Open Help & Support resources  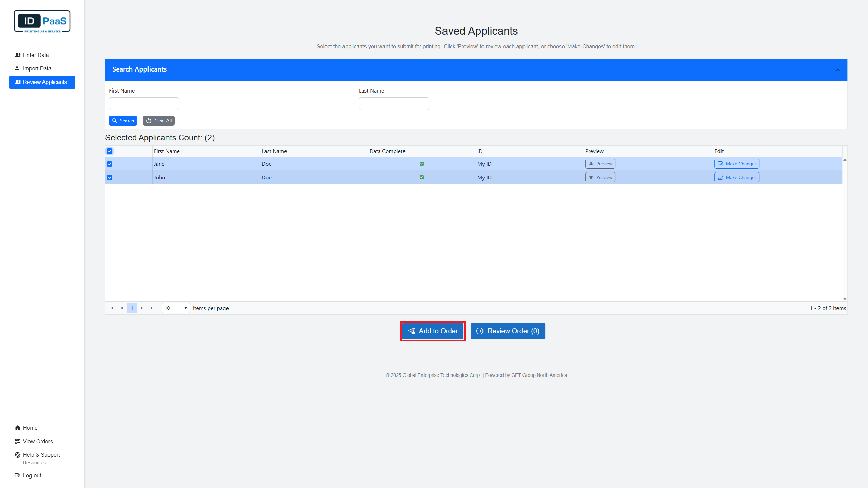coord(41,455)
